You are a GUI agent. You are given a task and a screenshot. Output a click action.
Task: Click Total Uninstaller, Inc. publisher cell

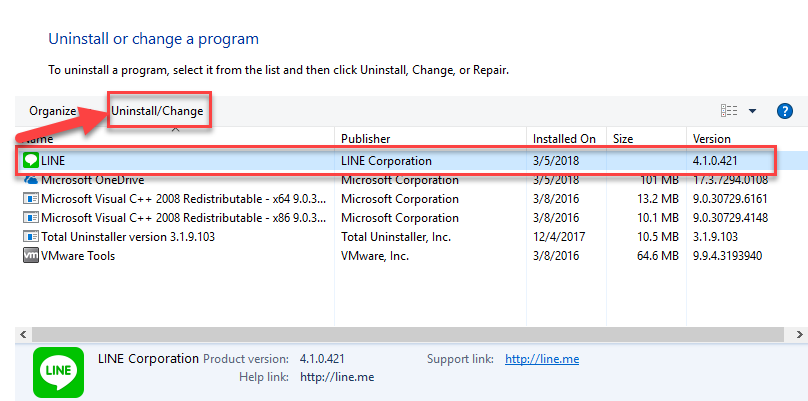coord(396,237)
